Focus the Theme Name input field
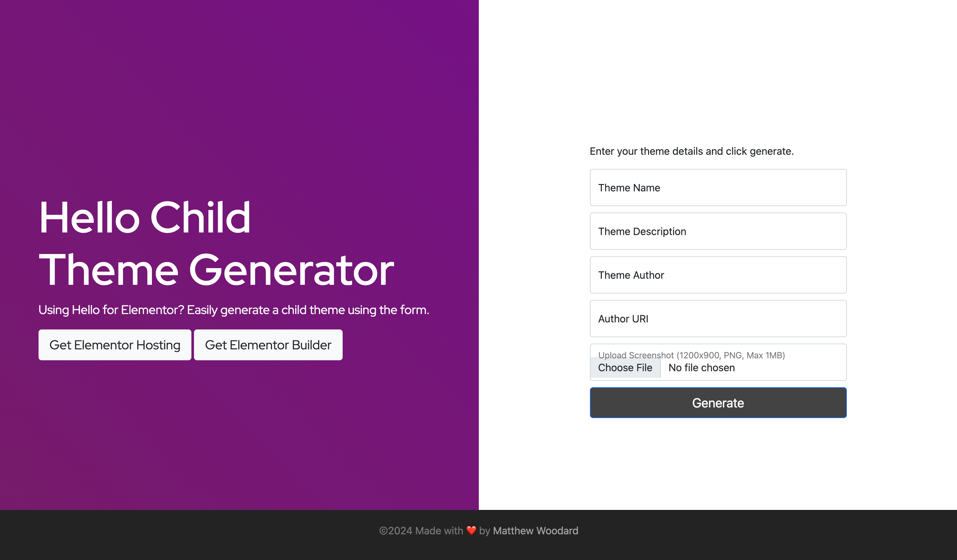The image size is (957, 560). (718, 188)
